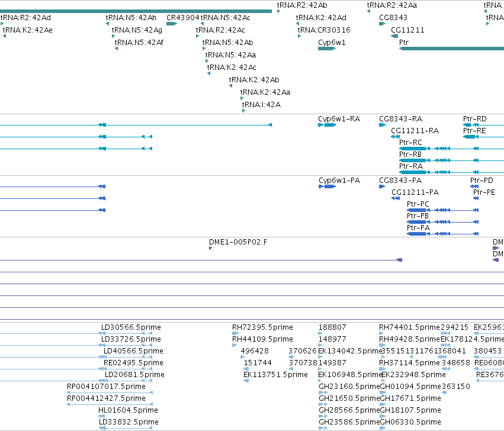Click the DME1-005P02.F feature label
Viewport: 504px width, 431px height.
click(x=238, y=242)
